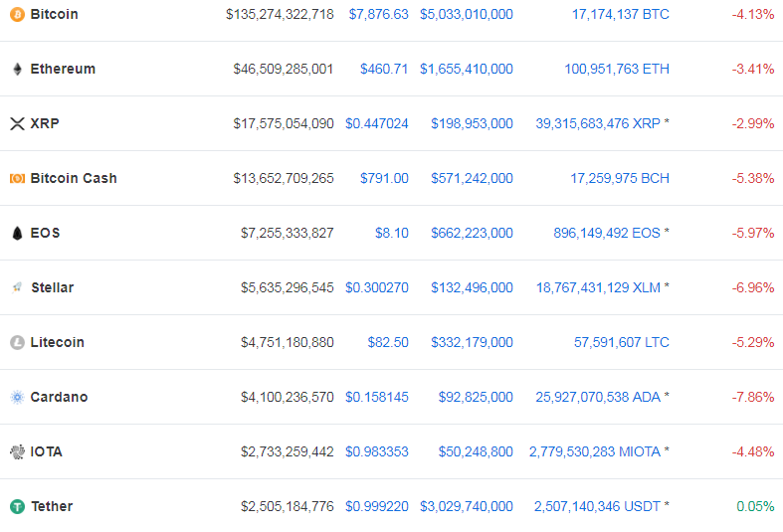Click the IOTA logo icon
This screenshot has width=783, height=532.
click(x=17, y=451)
